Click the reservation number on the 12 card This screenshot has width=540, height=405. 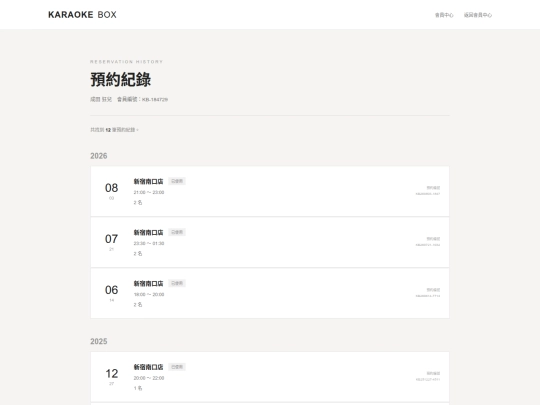[x=428, y=380]
